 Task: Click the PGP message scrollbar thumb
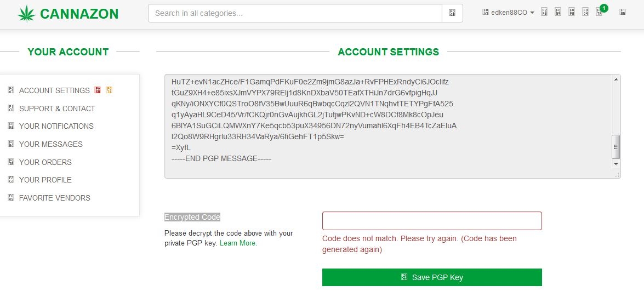pos(616,147)
